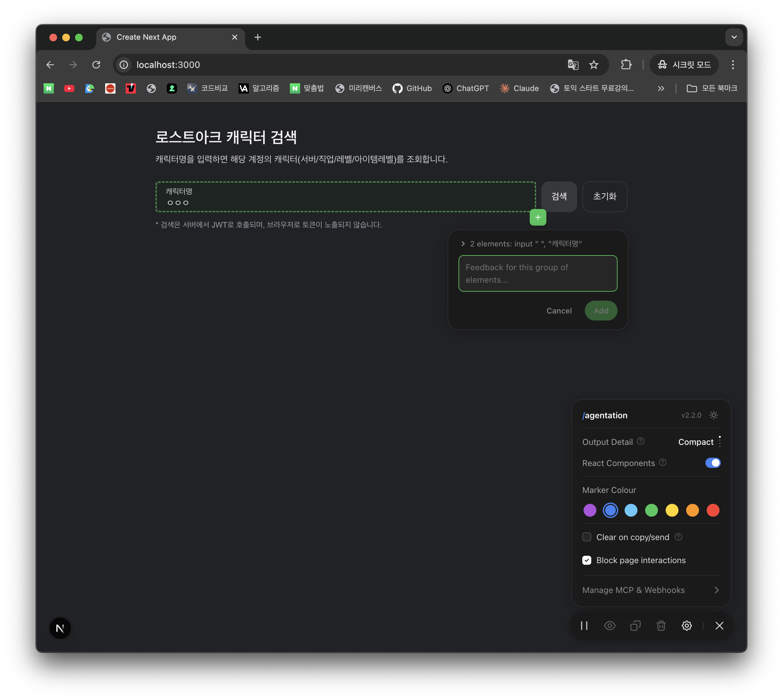The width and height of the screenshot is (783, 700).
Task: Select the dark blue marker colour
Action: [x=610, y=510]
